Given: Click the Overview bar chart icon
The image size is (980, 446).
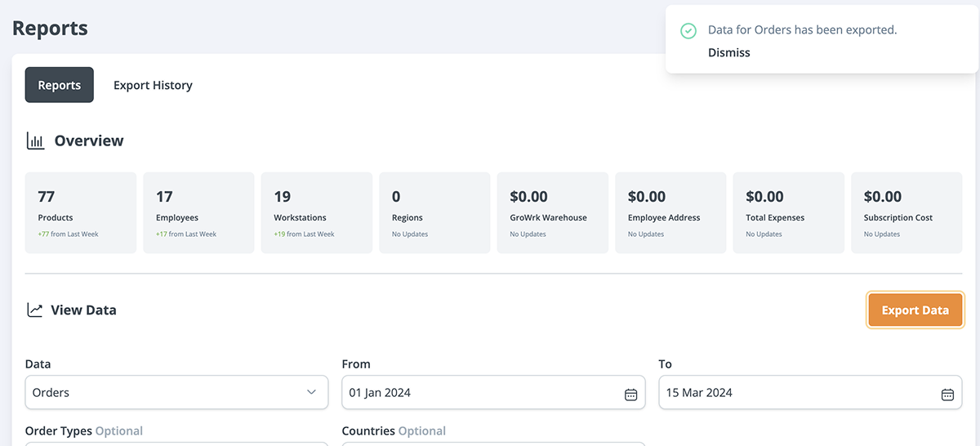Looking at the screenshot, I should (35, 140).
